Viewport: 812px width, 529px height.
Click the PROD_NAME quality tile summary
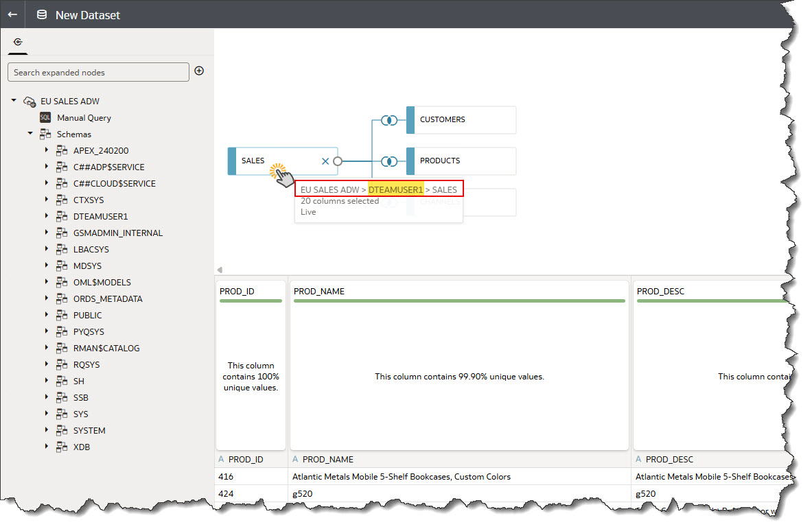[x=459, y=377]
